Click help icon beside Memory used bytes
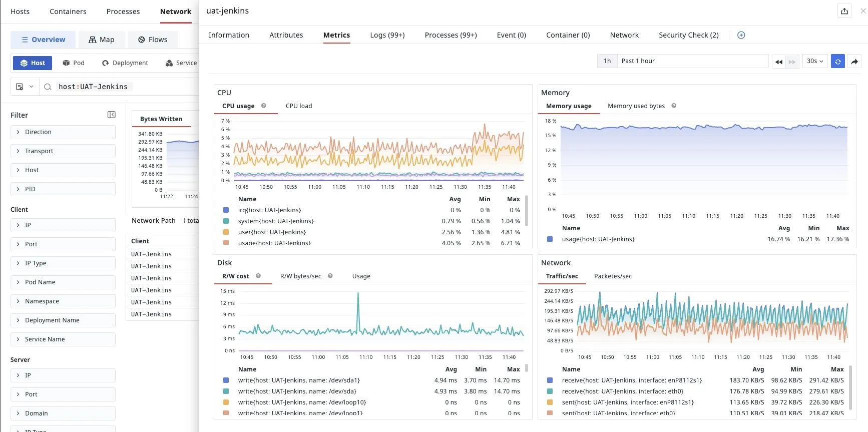Image resolution: width=868 pixels, height=432 pixels. tap(674, 106)
